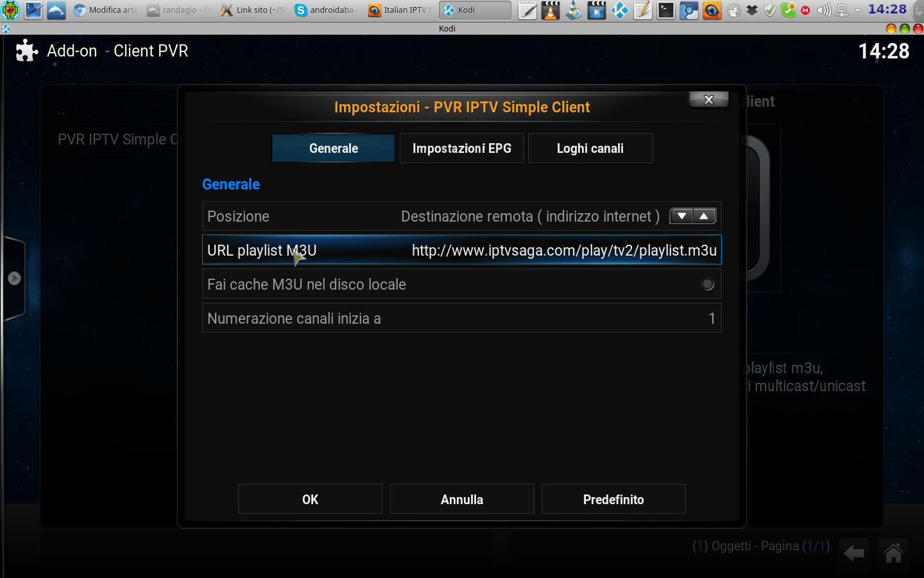Viewport: 924px width, 578px height.
Task: Click the volume speaker tray icon
Action: point(823,10)
